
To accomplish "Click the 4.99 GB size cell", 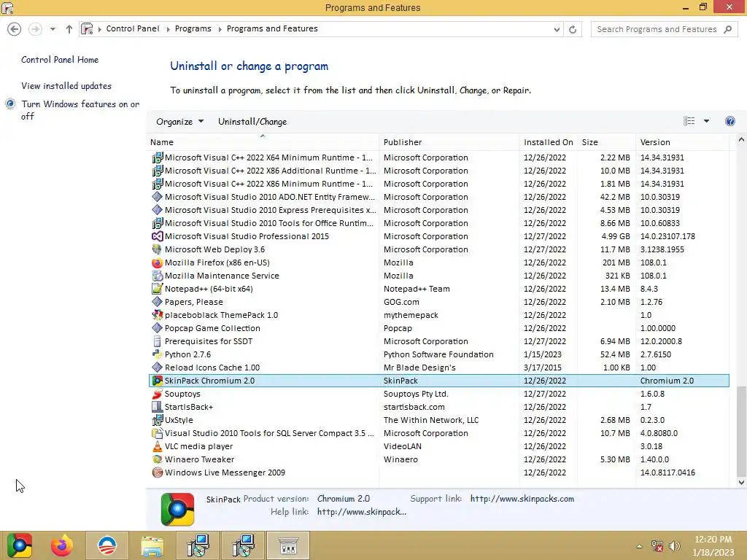I will pyautogui.click(x=616, y=237).
